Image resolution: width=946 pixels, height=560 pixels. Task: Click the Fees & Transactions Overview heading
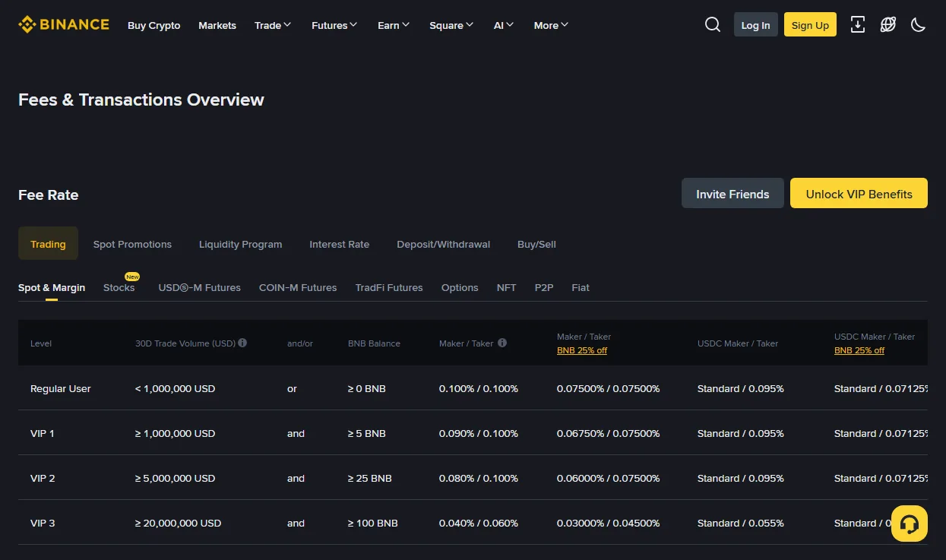coord(141,100)
